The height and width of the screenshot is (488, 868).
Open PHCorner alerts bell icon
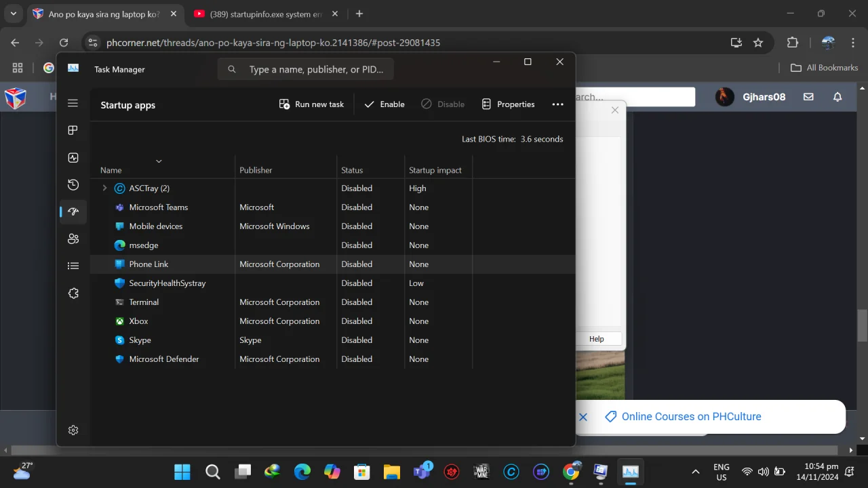(x=837, y=97)
